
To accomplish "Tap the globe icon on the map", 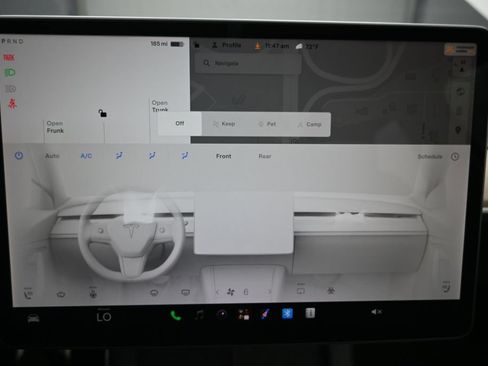I will pos(460,92).
